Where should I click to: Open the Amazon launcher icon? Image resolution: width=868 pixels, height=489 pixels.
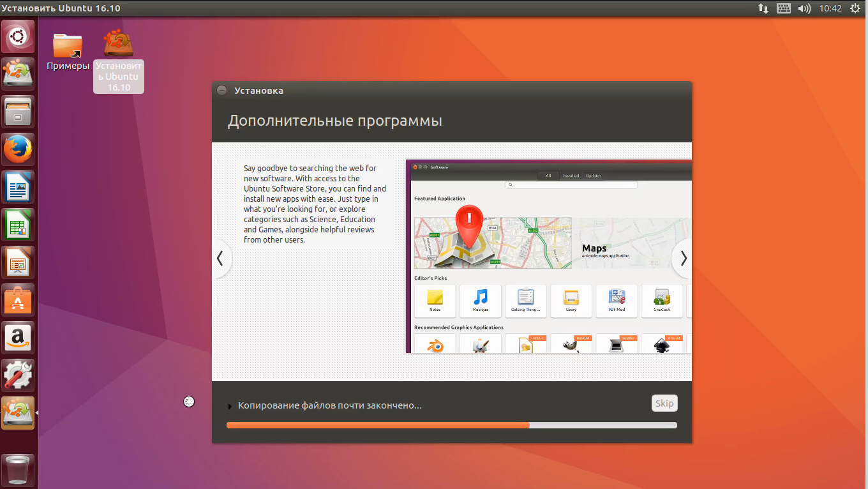(18, 338)
